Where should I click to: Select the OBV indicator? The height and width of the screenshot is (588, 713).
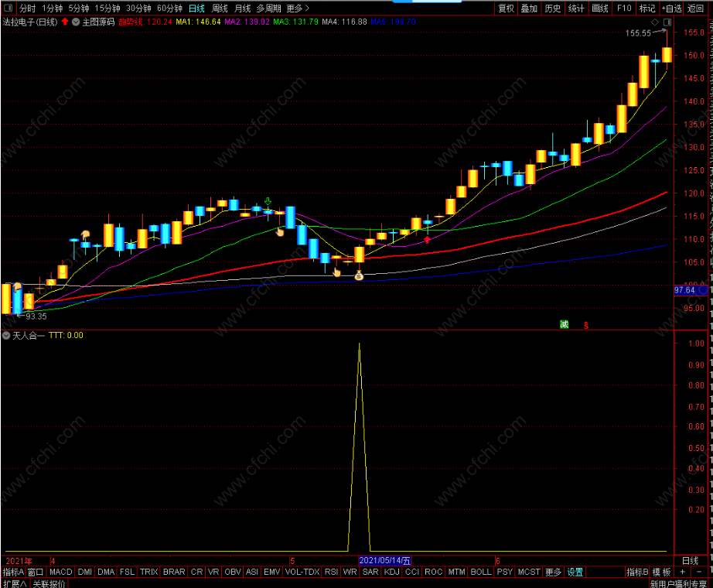pyautogui.click(x=233, y=572)
